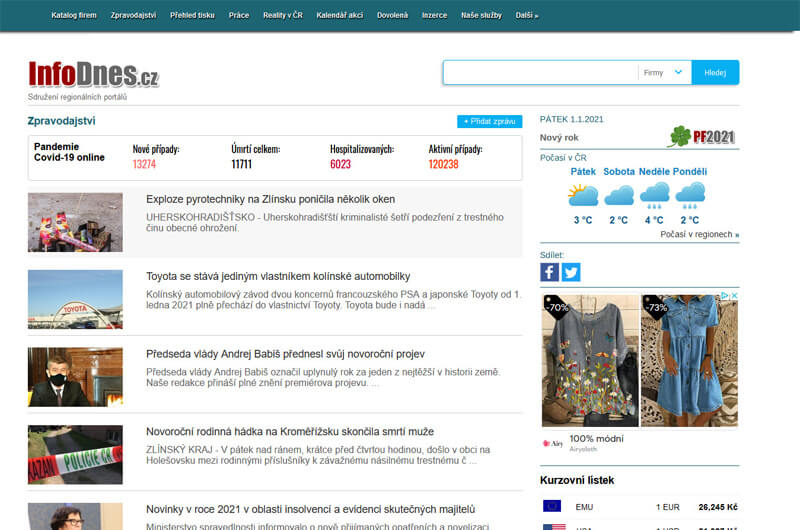Click the Aktivní případy 120238 value
The image size is (800, 530).
tap(443, 164)
